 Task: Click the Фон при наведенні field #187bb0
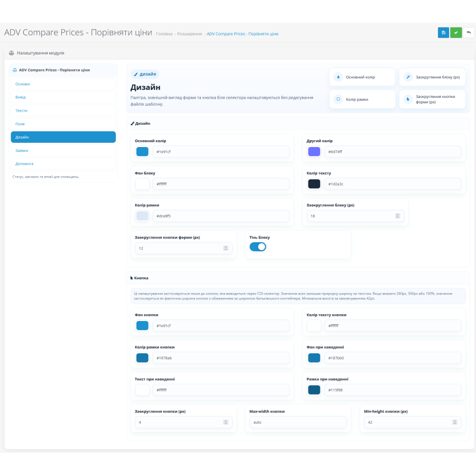[x=393, y=358]
